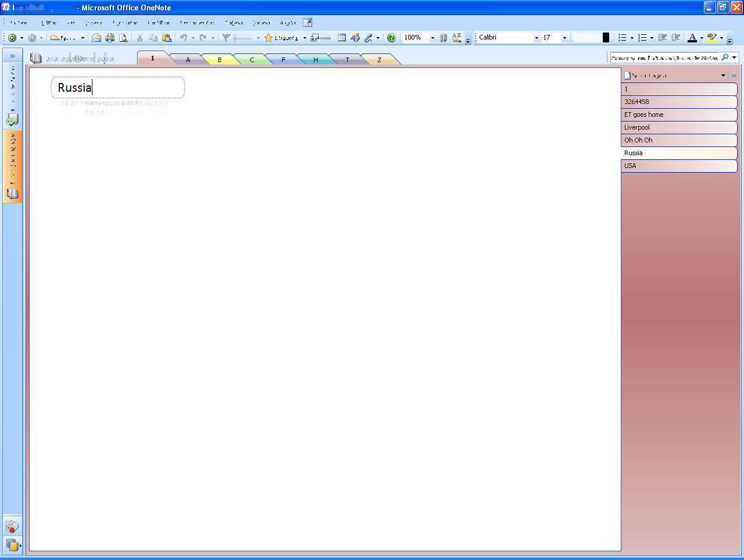Viewport: 744px width, 560px height.
Task: Open page 'Liverpool'
Action: click(679, 127)
